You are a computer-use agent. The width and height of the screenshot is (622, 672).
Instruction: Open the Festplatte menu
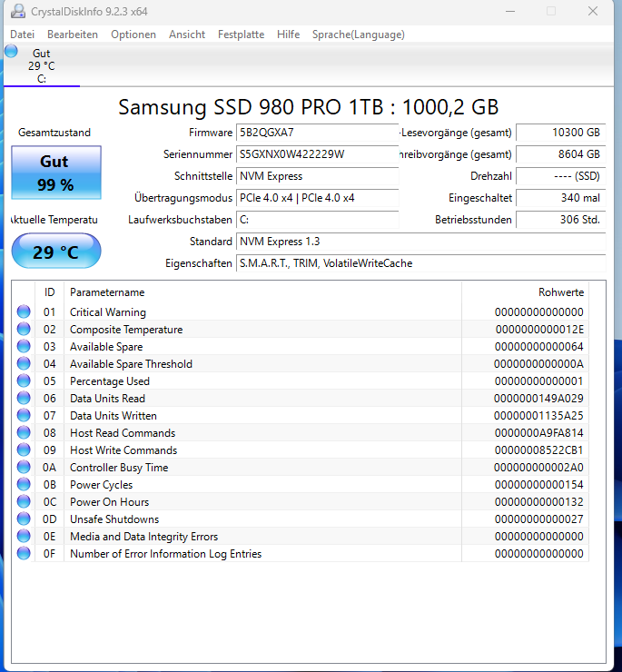[x=241, y=35]
